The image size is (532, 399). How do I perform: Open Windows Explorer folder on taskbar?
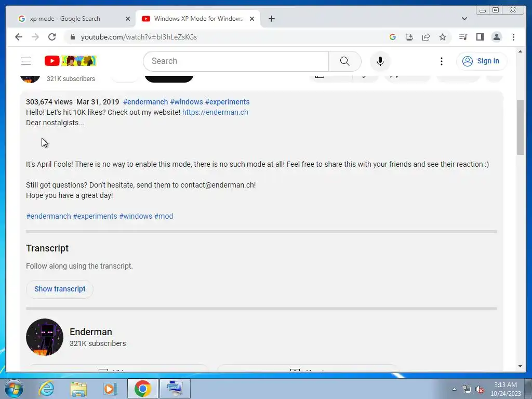point(78,389)
